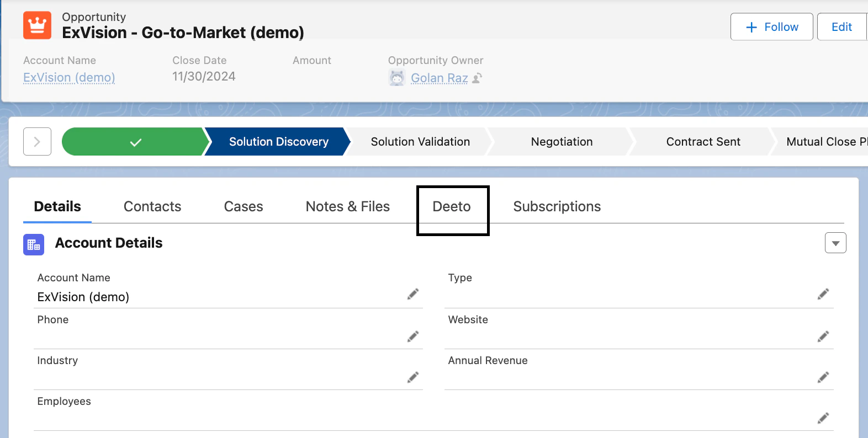The image size is (868, 438).
Task: Click the Account Details building icon
Action: click(x=34, y=244)
